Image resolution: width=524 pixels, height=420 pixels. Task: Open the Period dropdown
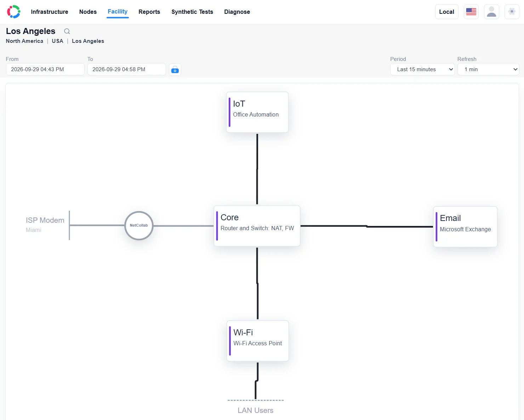(x=422, y=69)
